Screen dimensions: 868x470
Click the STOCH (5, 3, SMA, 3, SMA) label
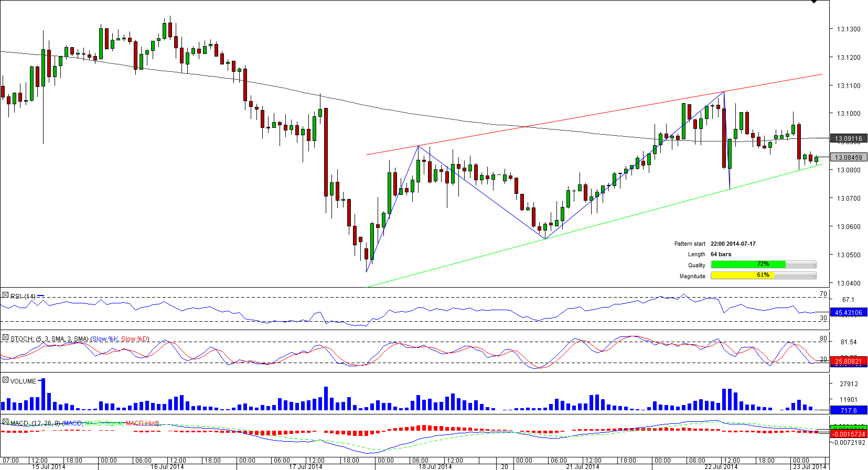point(49,339)
